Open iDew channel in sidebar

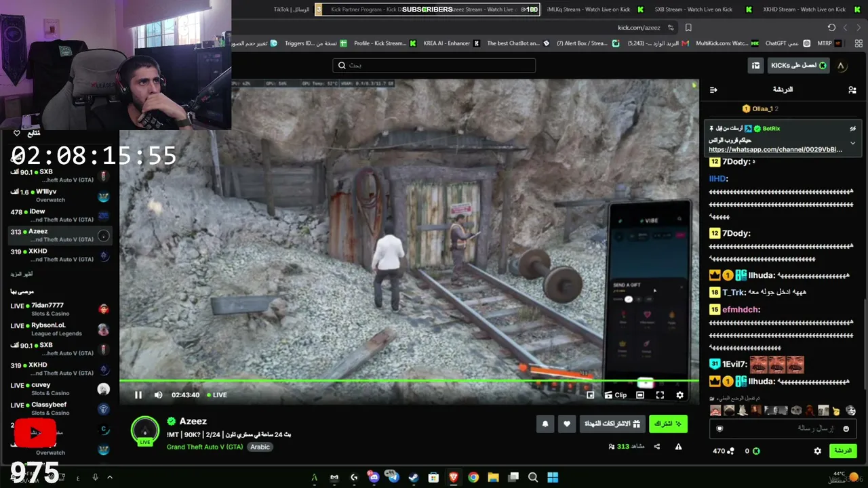pyautogui.click(x=60, y=216)
